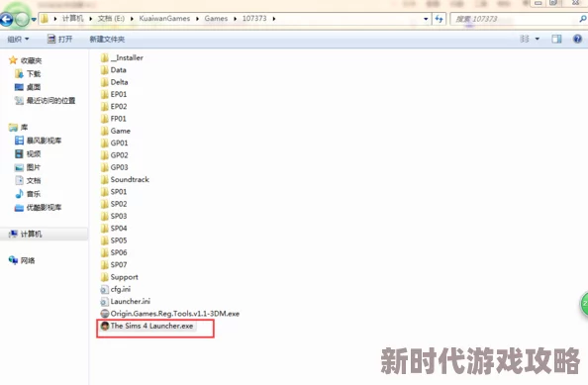588x385 pixels.
Task: Open 下载 in favorites
Action: pyautogui.click(x=28, y=74)
